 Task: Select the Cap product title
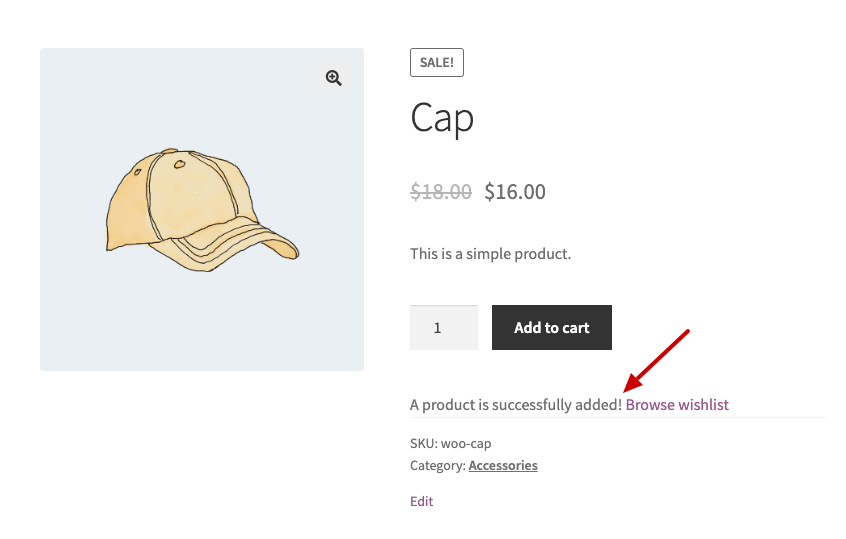pos(442,118)
